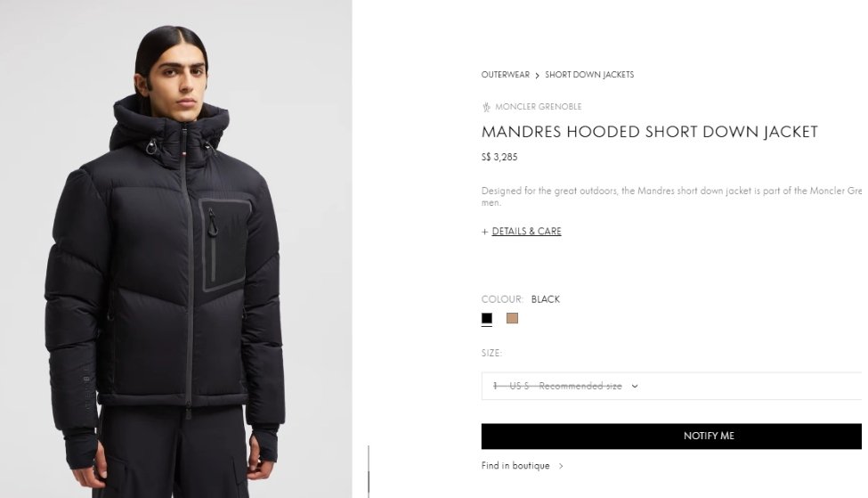
Task: Click the Moncler Grenoble logo icon
Action: click(487, 107)
